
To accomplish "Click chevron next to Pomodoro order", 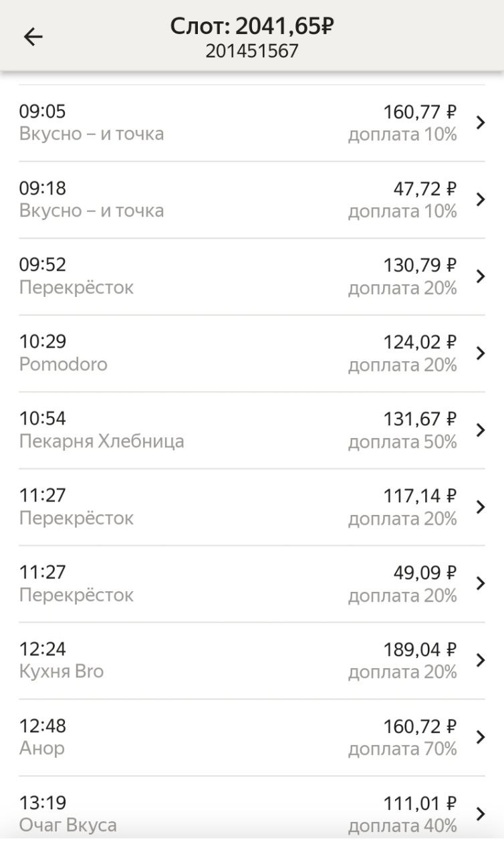I will click(480, 353).
